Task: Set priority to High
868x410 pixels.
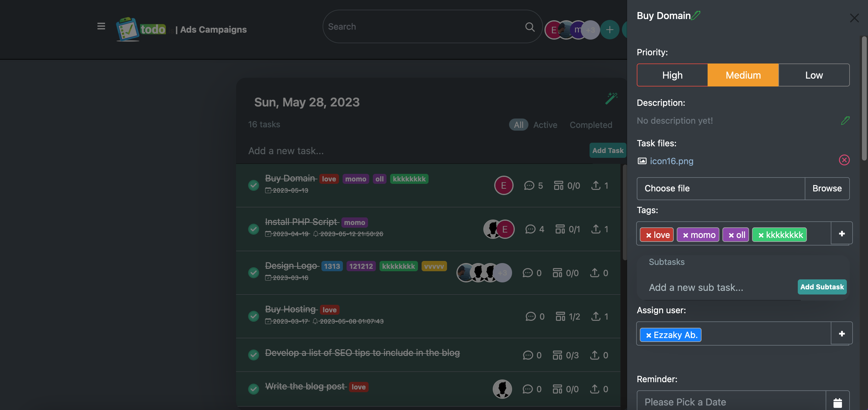Action: click(672, 75)
